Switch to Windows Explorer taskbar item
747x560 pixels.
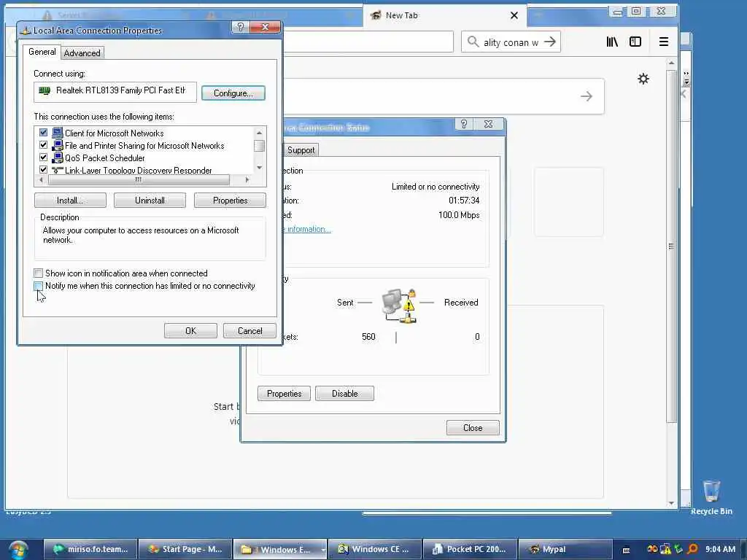(280, 549)
